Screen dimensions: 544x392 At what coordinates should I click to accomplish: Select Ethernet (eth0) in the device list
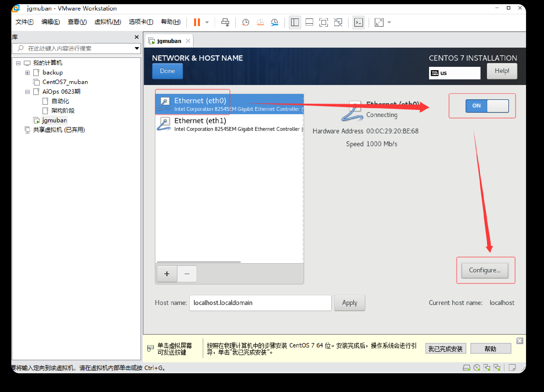(x=229, y=104)
